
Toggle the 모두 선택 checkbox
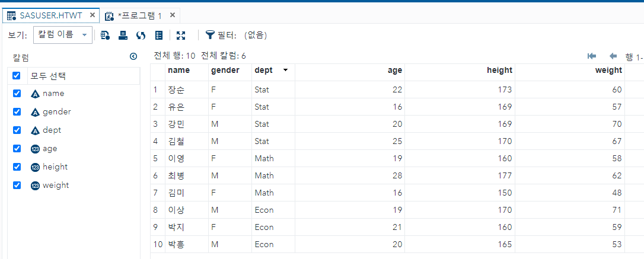point(17,76)
